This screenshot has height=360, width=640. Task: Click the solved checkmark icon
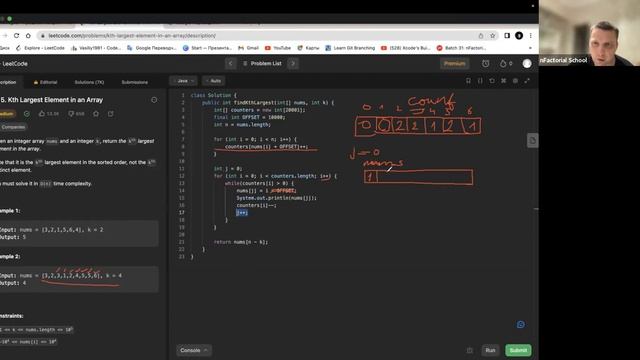pyautogui.click(x=27, y=114)
